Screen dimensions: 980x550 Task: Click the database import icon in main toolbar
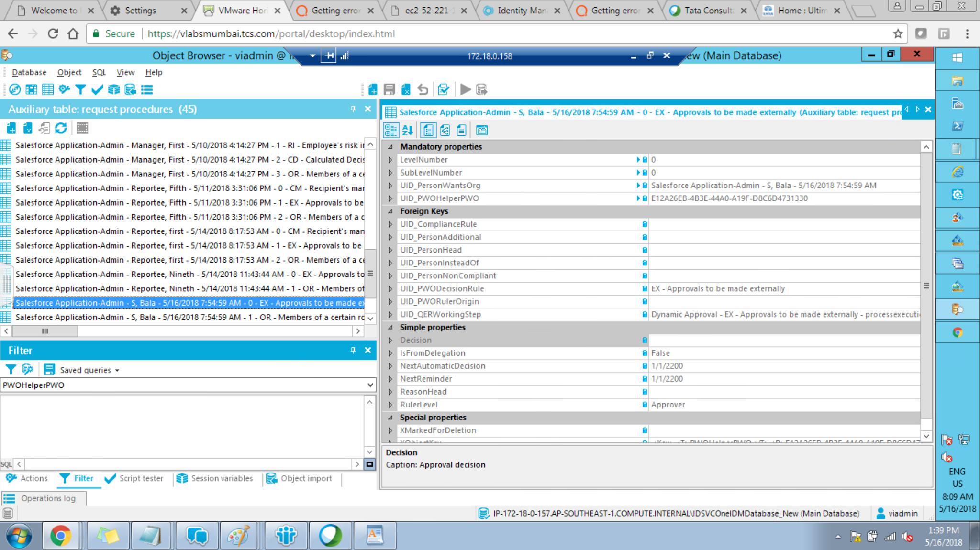130,89
